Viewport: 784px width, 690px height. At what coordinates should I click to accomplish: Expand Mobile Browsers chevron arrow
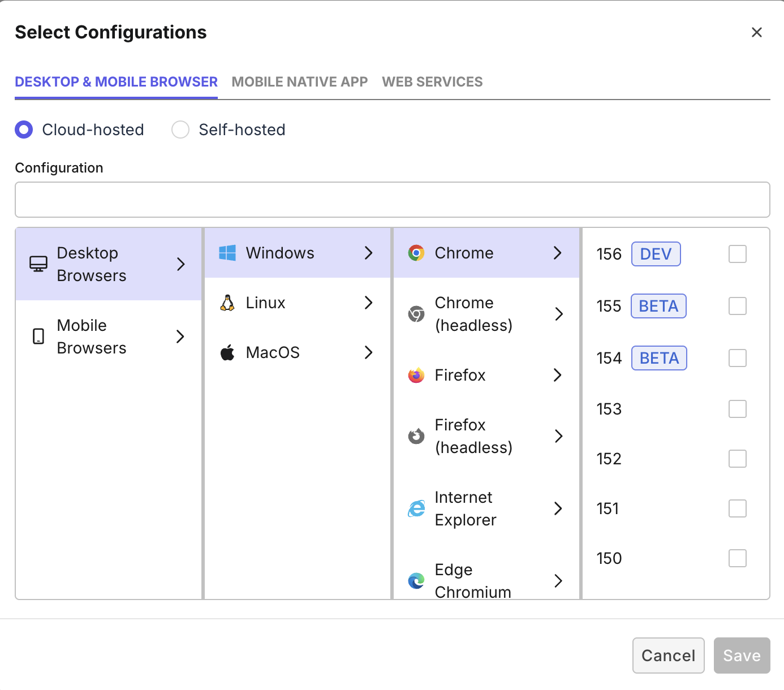click(x=181, y=337)
